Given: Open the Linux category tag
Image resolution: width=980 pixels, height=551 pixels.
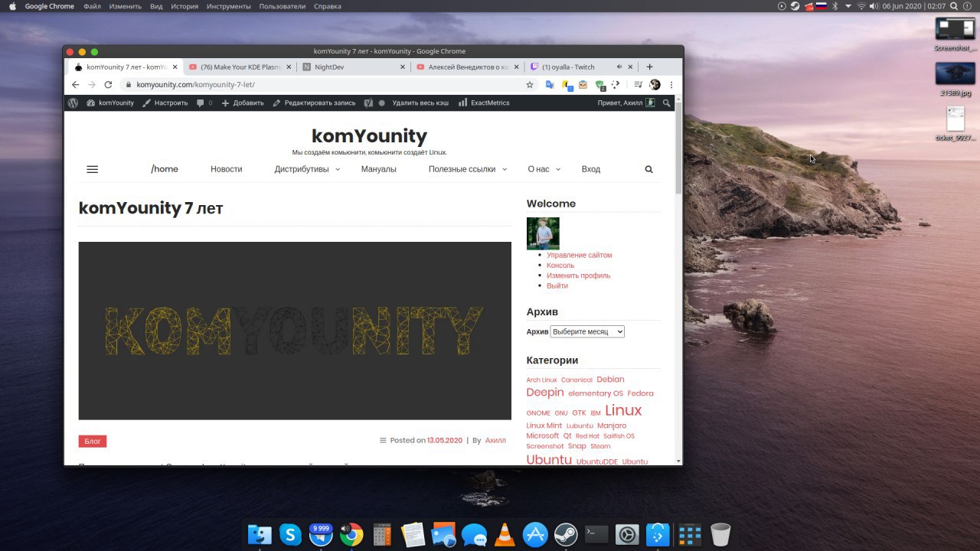Looking at the screenshot, I should (x=623, y=411).
